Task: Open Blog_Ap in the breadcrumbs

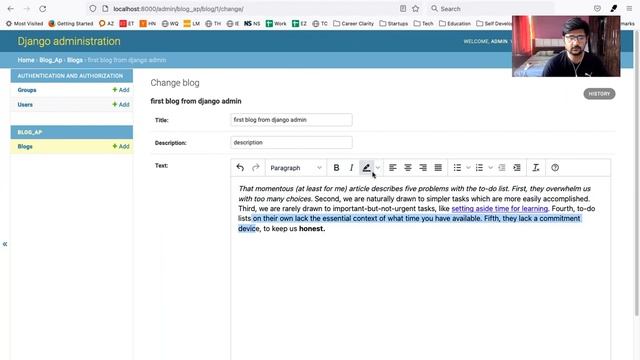Action: point(51,60)
